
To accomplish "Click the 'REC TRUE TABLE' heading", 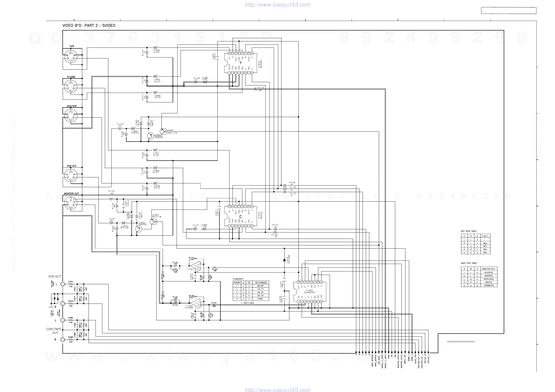I will click(469, 231).
